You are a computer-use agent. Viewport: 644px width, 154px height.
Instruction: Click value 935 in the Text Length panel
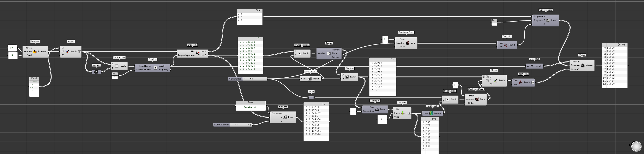428,122
